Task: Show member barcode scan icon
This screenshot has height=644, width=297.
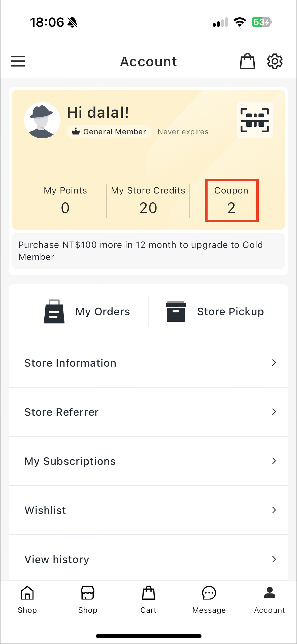Action: point(254,120)
